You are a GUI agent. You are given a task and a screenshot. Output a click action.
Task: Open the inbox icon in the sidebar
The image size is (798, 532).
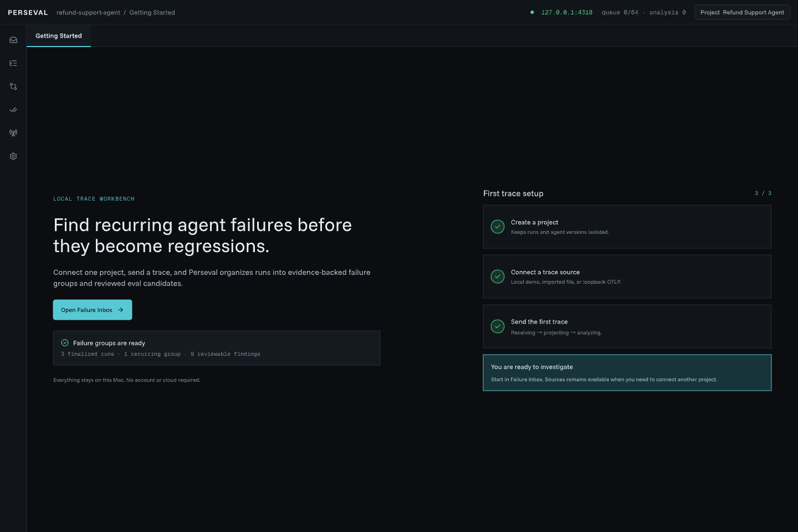click(13, 40)
